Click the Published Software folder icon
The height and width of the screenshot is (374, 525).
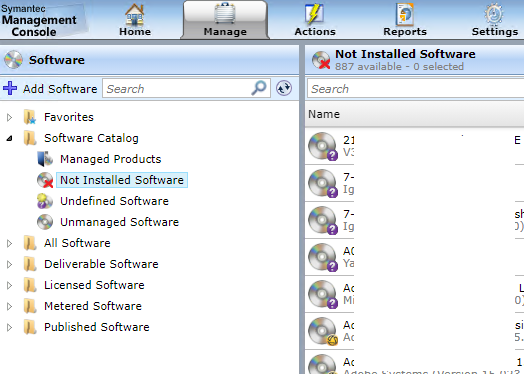pos(30,327)
